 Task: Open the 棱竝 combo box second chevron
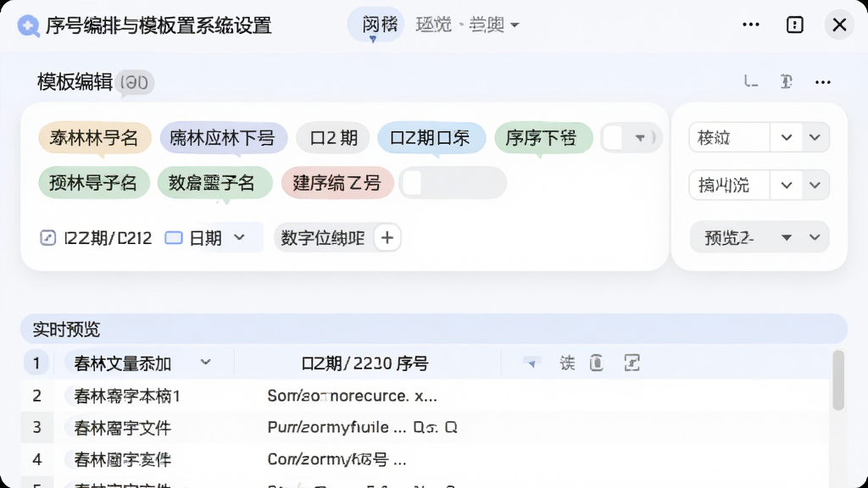pyautogui.click(x=815, y=137)
